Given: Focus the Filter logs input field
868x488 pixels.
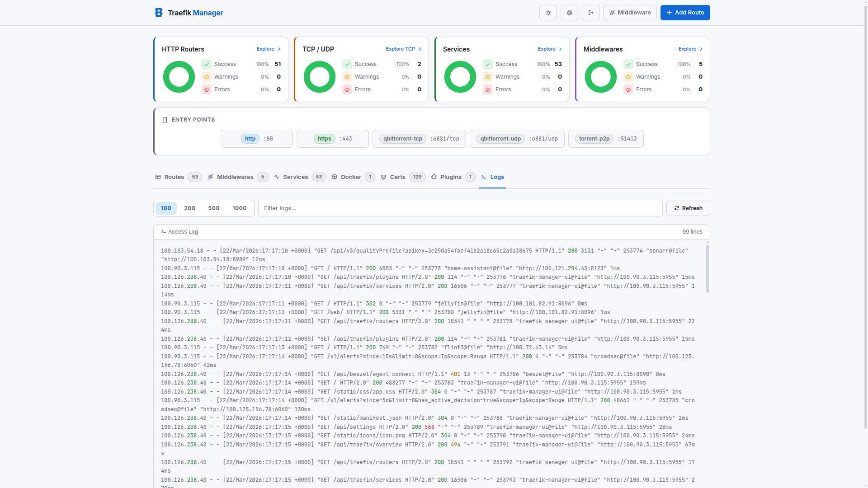Looking at the screenshot, I should pyautogui.click(x=460, y=208).
